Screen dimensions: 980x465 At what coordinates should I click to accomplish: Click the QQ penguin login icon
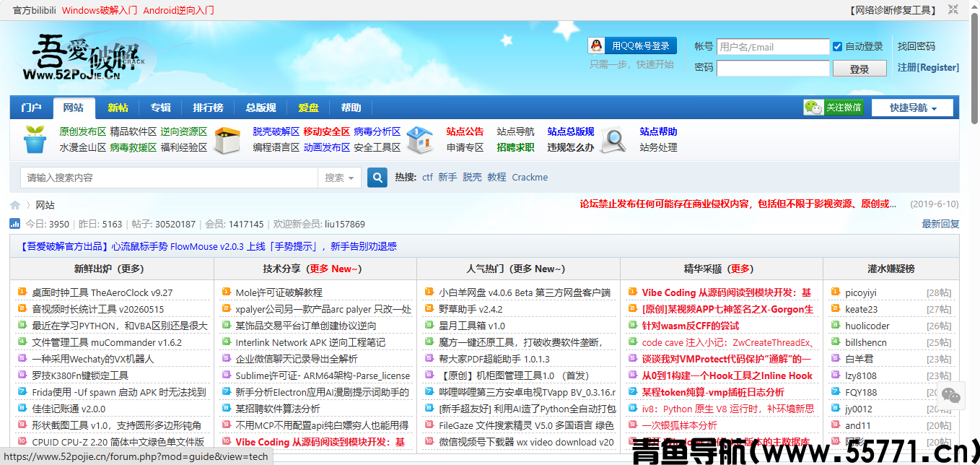(x=596, y=45)
